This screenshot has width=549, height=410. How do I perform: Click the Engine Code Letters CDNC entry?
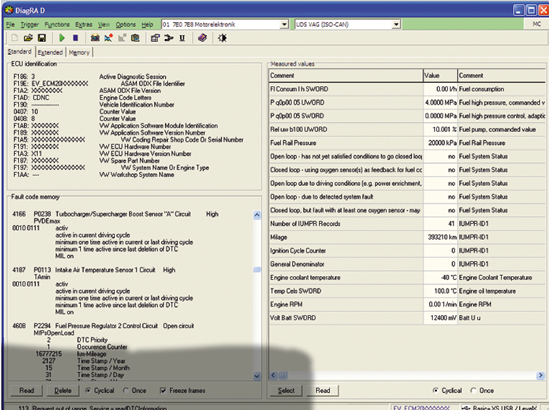coord(83,98)
